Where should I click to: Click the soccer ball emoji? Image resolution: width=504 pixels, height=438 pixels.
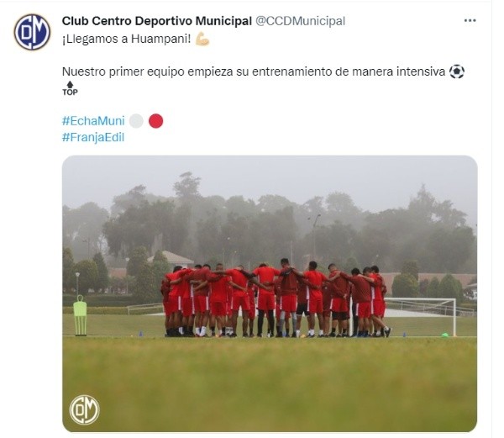click(456, 71)
